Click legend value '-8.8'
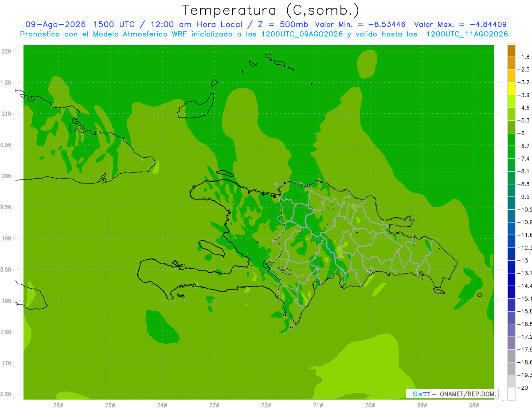Image resolution: width=532 pixels, height=411 pixels. [x=524, y=184]
